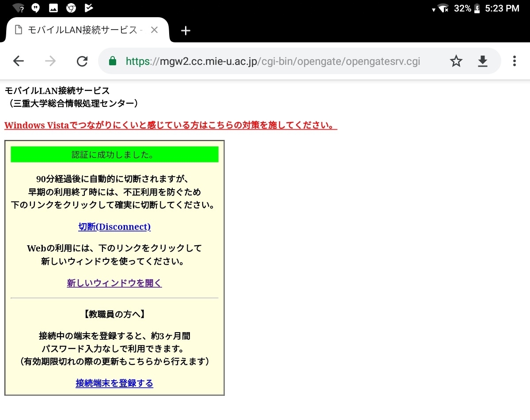Click the 新しいウィンドウを使ってください text line
Viewport: 530px width, 420px height.
coord(113,261)
